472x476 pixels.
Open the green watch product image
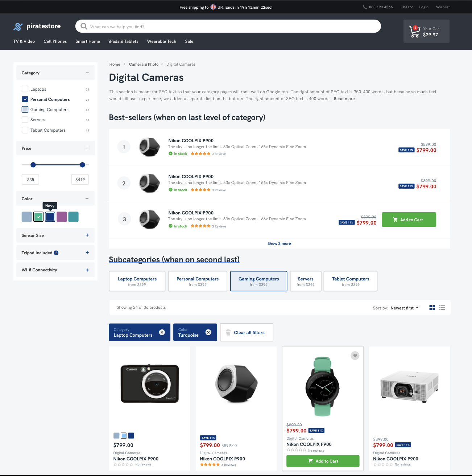click(323, 387)
